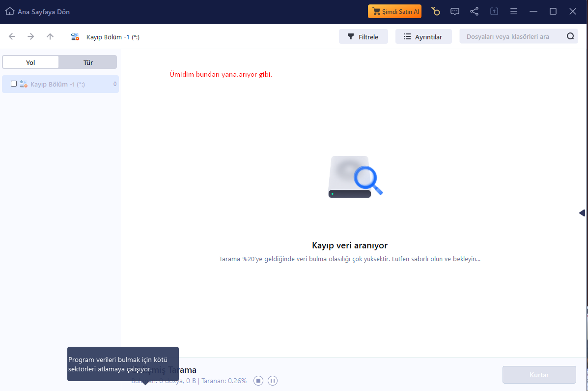The width and height of the screenshot is (588, 391).
Task: Go up one level with up arrow
Action: [x=50, y=36]
